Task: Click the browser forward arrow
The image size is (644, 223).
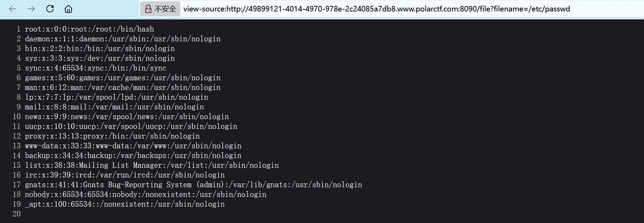Action: pyautogui.click(x=31, y=9)
